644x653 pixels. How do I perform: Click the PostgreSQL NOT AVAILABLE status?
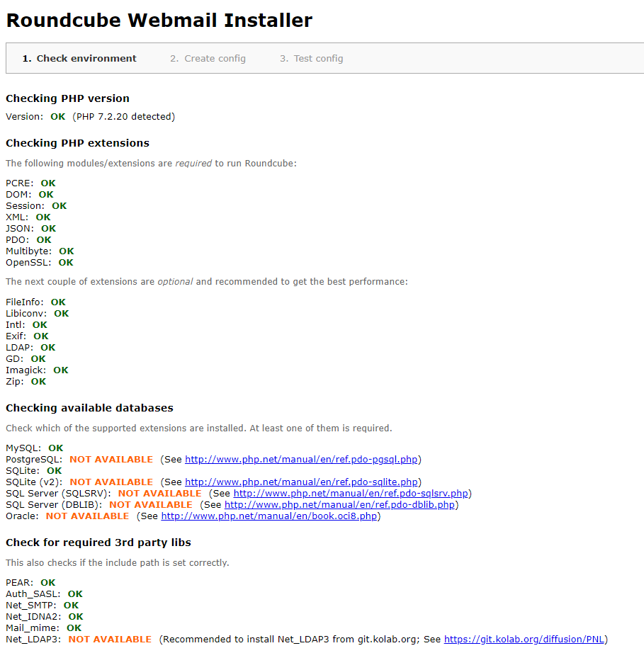111,460
